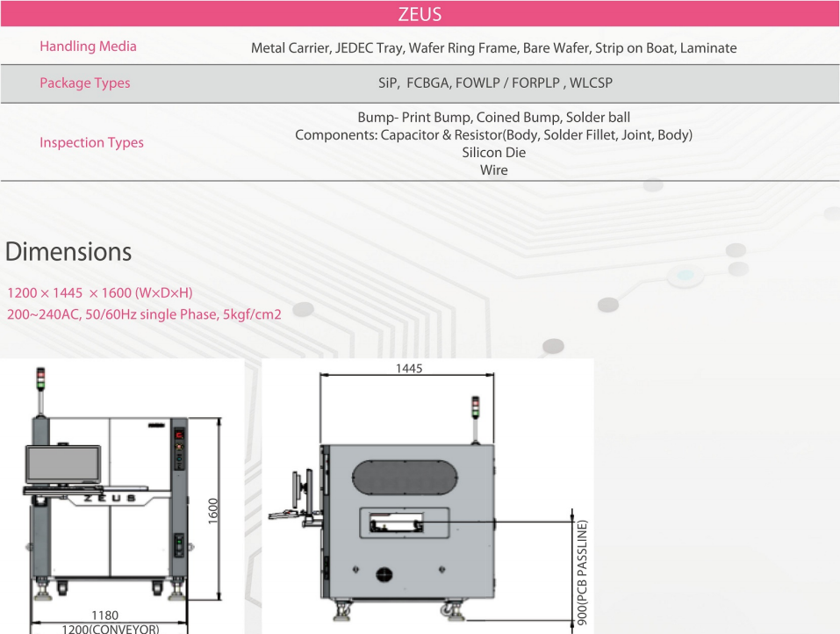Click the signal tower light on side view
840x634 pixels.
point(476,407)
